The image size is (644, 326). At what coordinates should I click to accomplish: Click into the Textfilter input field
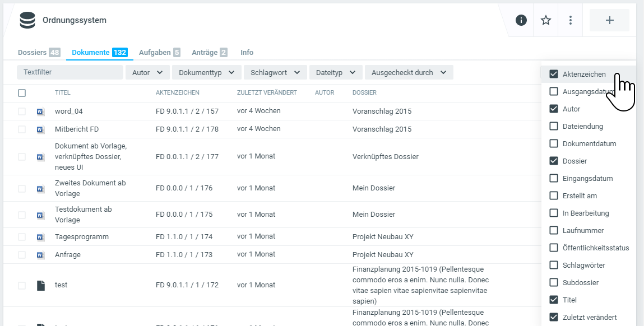(x=70, y=72)
